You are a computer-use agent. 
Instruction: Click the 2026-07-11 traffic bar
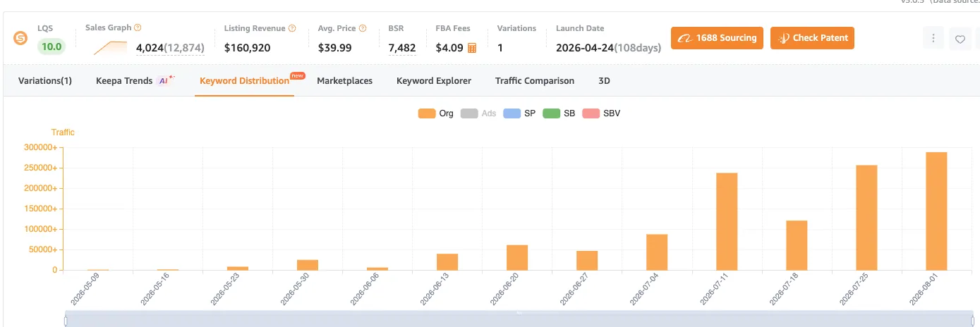point(727,221)
